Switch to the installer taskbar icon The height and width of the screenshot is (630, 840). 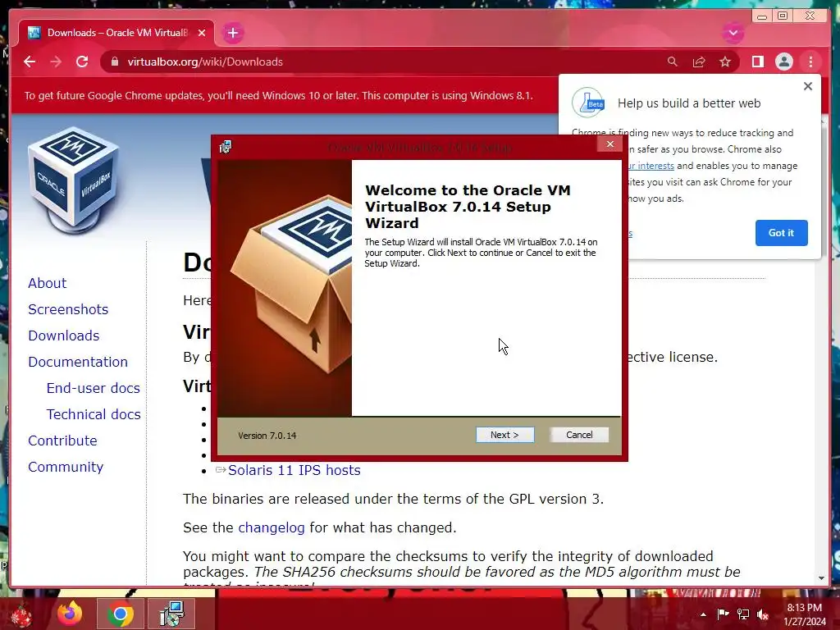171,614
